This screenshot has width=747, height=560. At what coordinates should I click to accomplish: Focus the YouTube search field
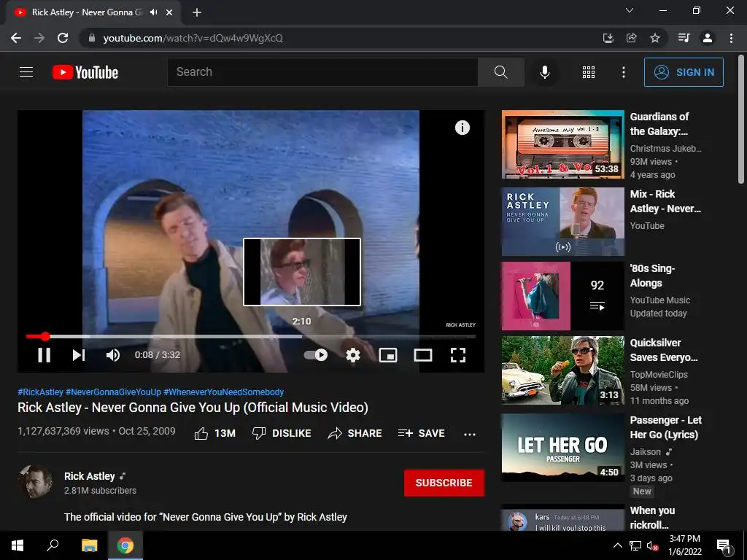pyautogui.click(x=322, y=72)
